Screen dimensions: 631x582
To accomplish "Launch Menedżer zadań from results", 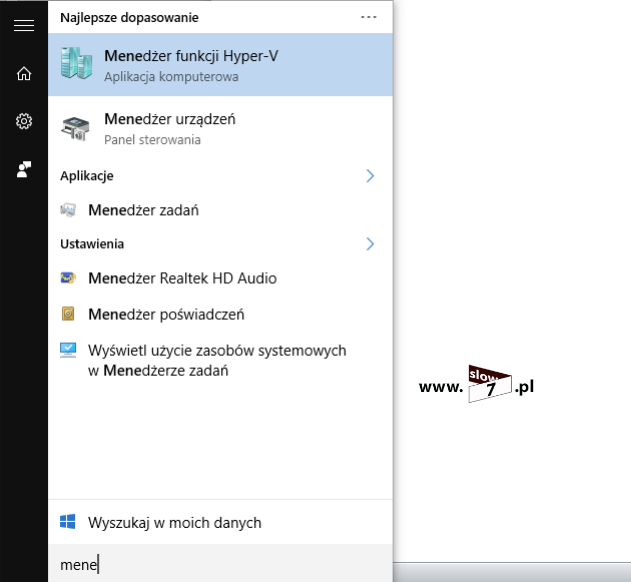I will point(221,210).
